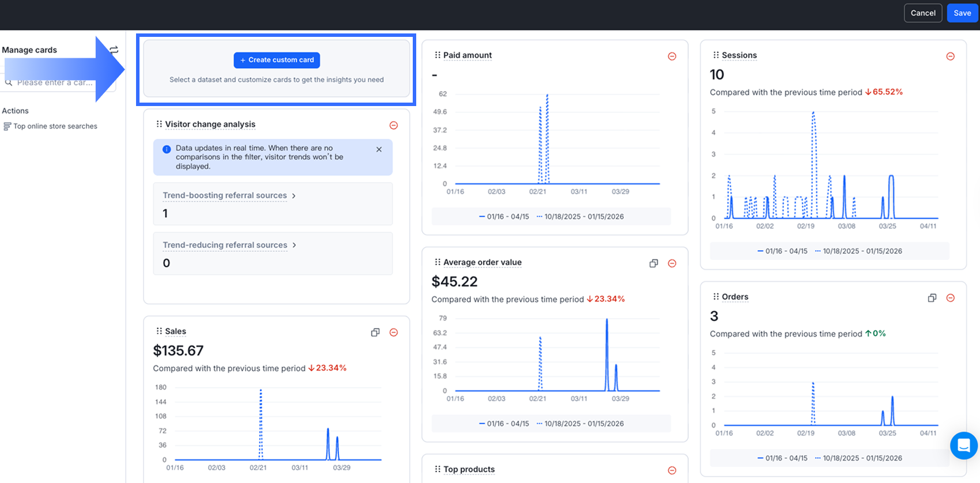Remove the Sessions card
Image resolution: width=980 pixels, height=483 pixels.
tap(950, 56)
